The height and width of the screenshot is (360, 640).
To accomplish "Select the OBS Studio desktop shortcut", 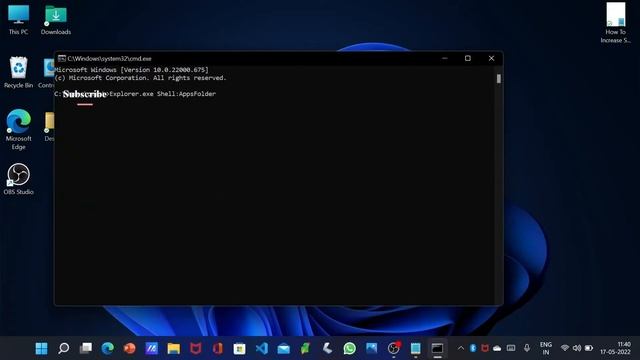I will click(18, 179).
